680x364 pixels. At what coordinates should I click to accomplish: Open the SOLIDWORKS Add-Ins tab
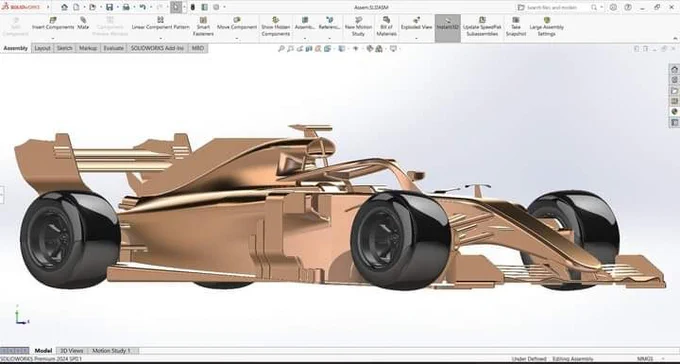tap(157, 48)
